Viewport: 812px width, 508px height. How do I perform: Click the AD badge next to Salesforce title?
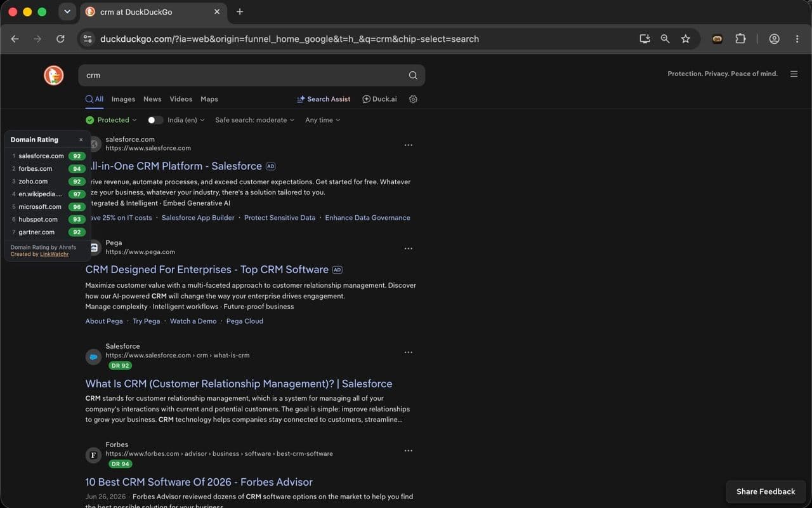pos(270,166)
